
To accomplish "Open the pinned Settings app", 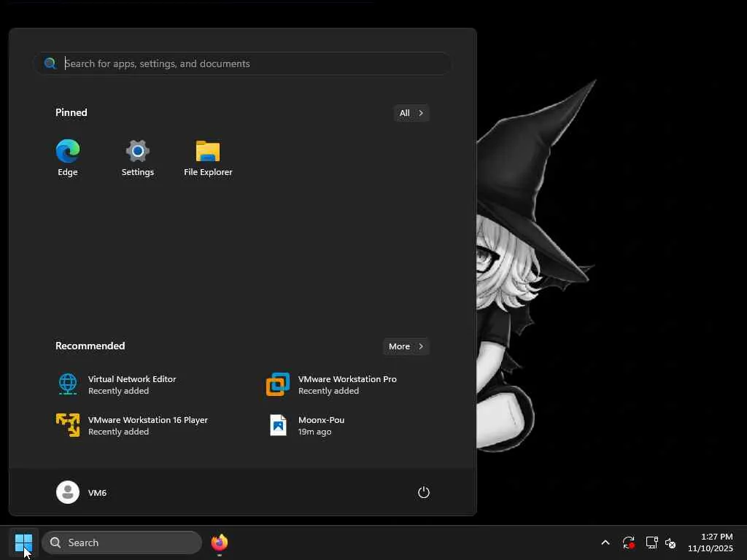I will [138, 158].
